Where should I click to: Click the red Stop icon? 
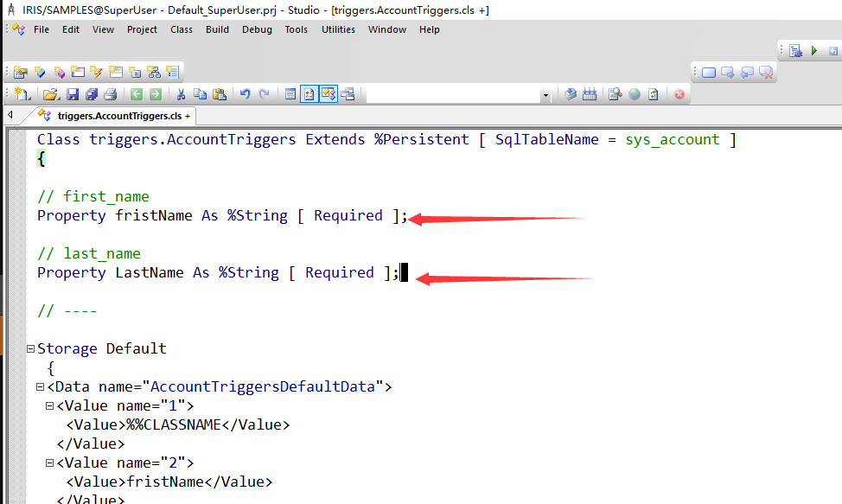[679, 94]
